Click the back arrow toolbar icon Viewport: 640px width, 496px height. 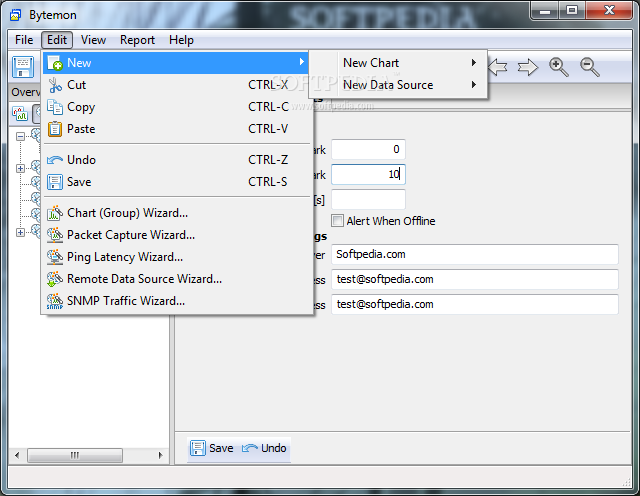498,67
